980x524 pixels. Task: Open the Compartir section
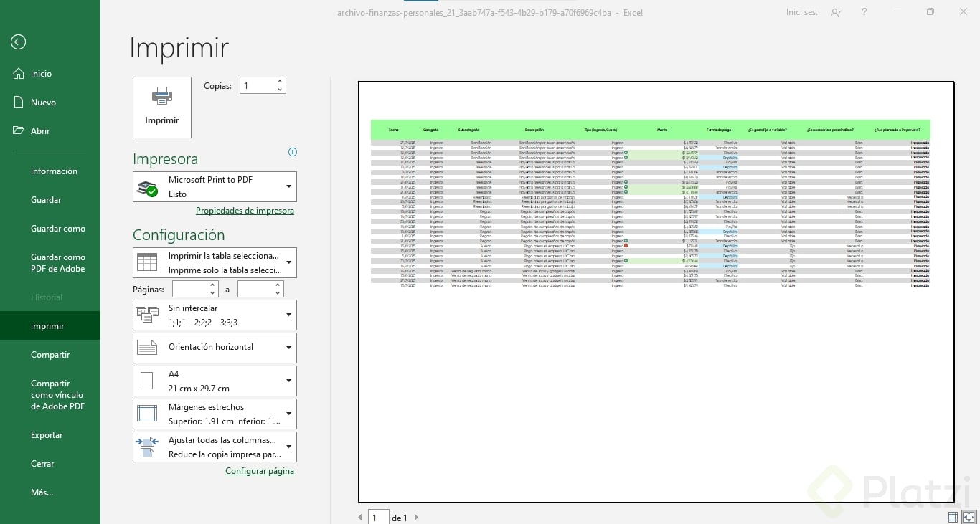click(x=50, y=355)
